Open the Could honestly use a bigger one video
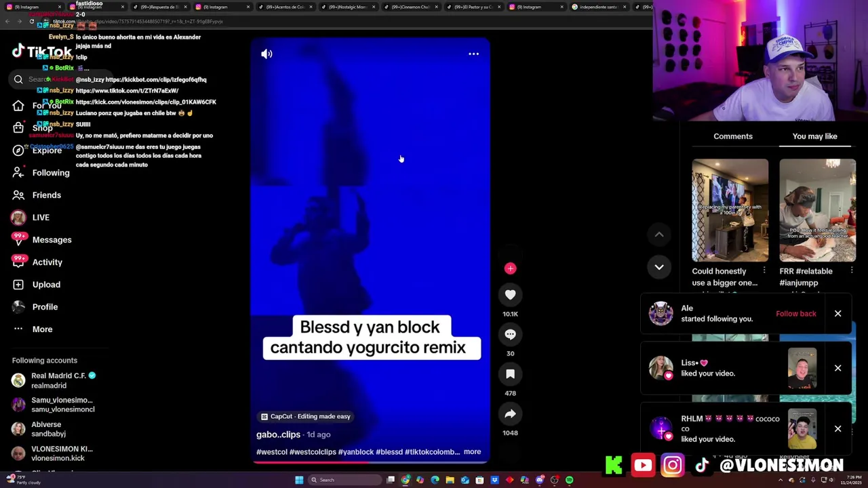The image size is (868, 488). 730,210
